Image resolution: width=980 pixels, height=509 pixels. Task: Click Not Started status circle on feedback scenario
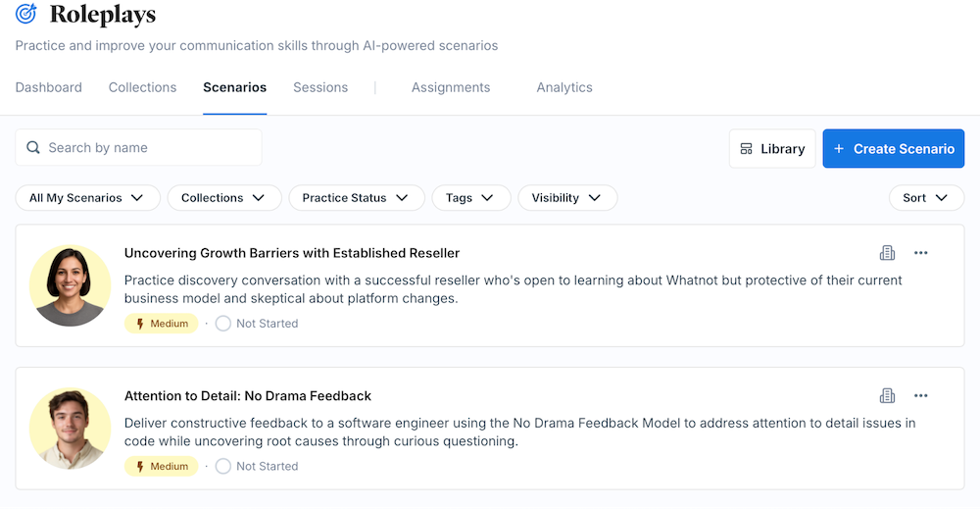click(x=223, y=467)
